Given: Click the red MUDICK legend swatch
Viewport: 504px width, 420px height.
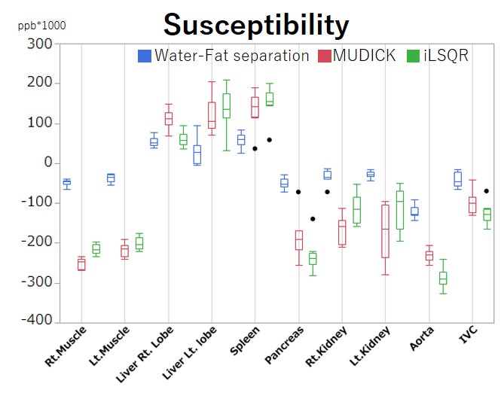Looking at the screenshot, I should click(325, 56).
